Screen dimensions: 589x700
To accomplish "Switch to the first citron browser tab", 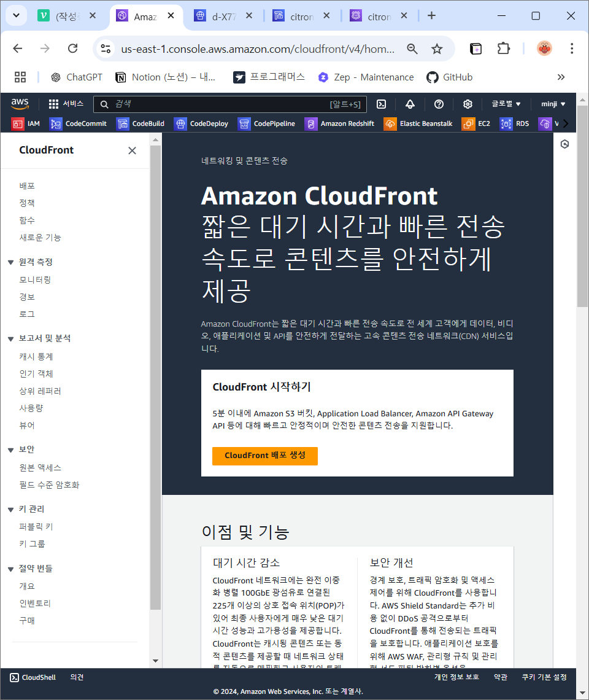I will [x=301, y=16].
